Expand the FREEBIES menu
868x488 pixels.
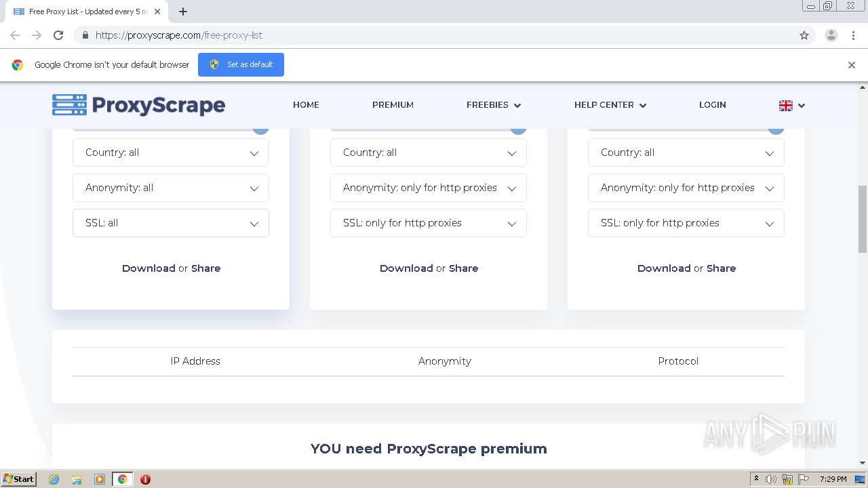(494, 105)
